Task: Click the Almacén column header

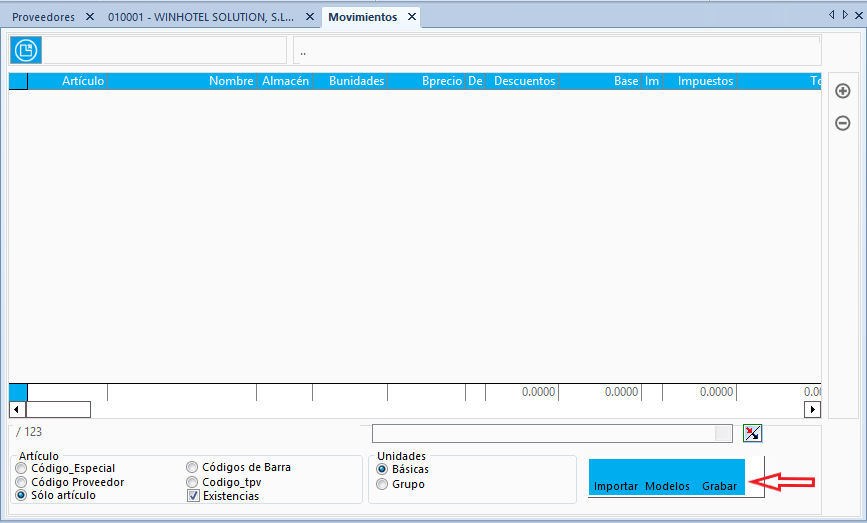Action: (x=285, y=81)
